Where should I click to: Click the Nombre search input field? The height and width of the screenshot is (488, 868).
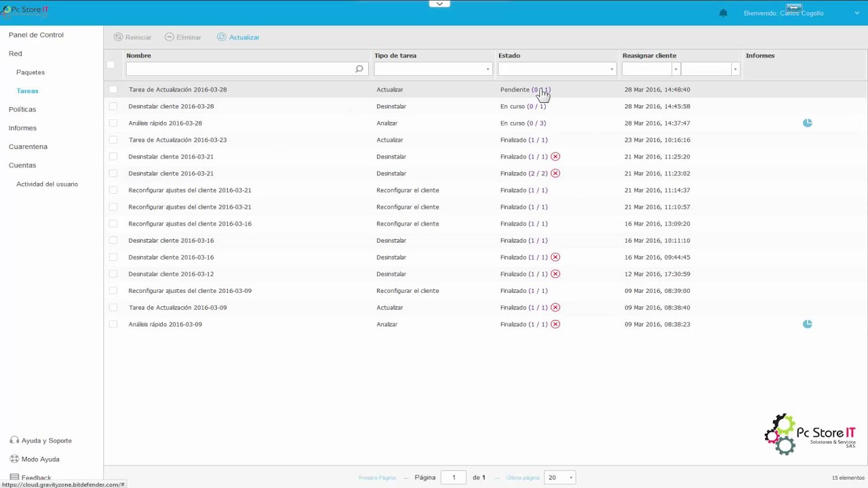pos(247,68)
